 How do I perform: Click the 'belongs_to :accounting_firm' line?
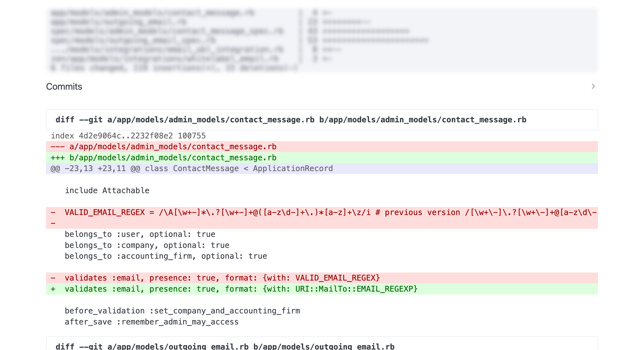tap(166, 256)
